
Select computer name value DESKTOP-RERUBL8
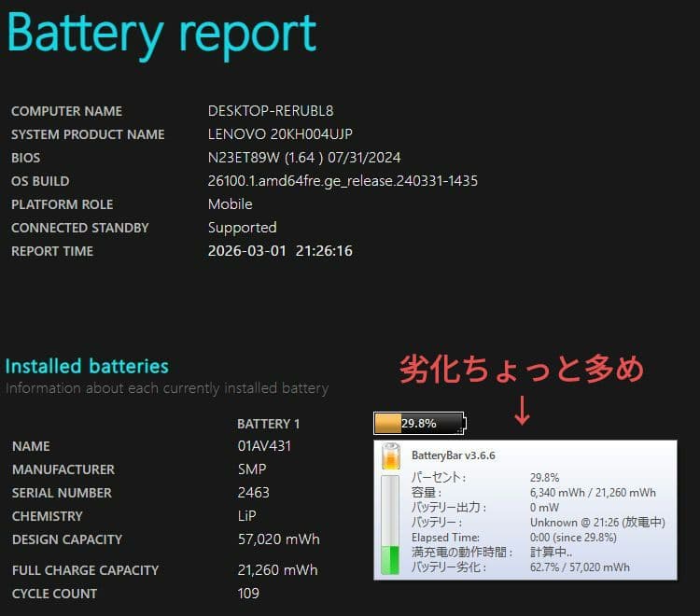(x=271, y=111)
